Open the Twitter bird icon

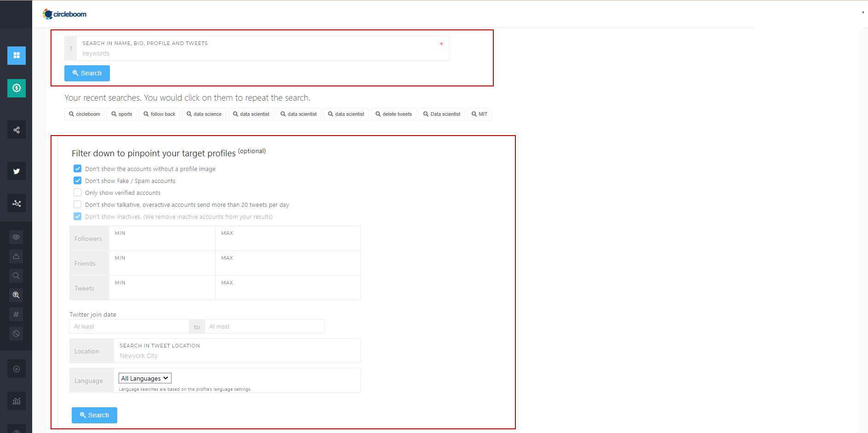click(17, 171)
